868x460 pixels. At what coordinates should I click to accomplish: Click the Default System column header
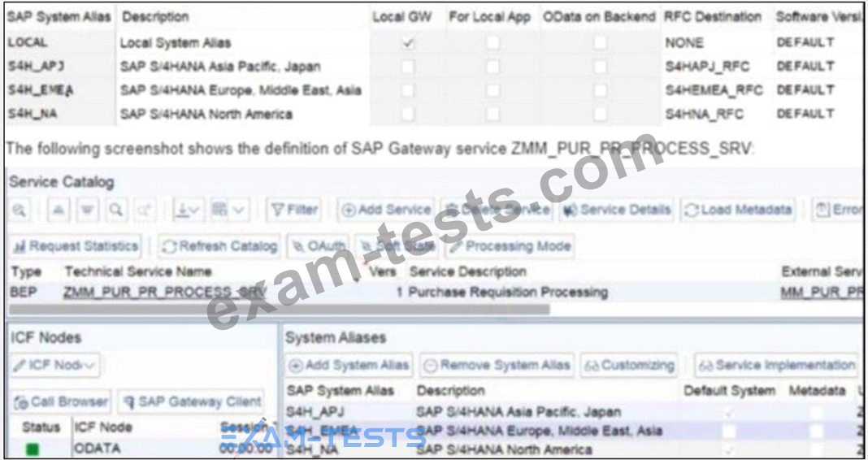pos(730,391)
